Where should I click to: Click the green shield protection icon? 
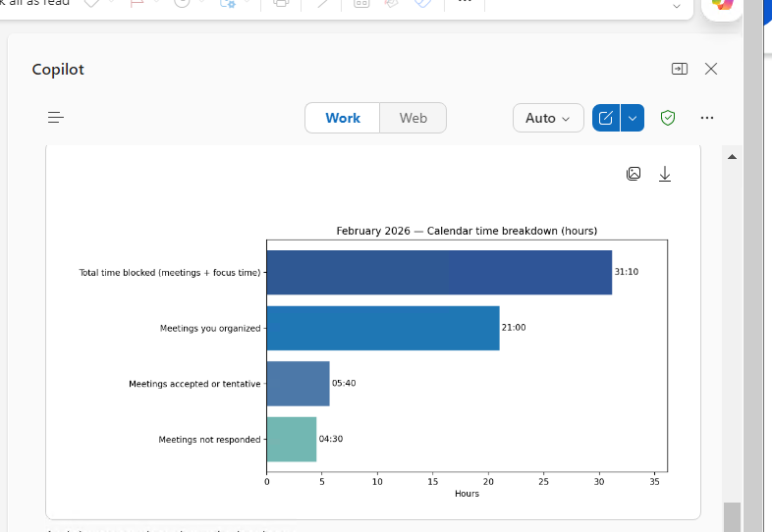[x=668, y=118]
